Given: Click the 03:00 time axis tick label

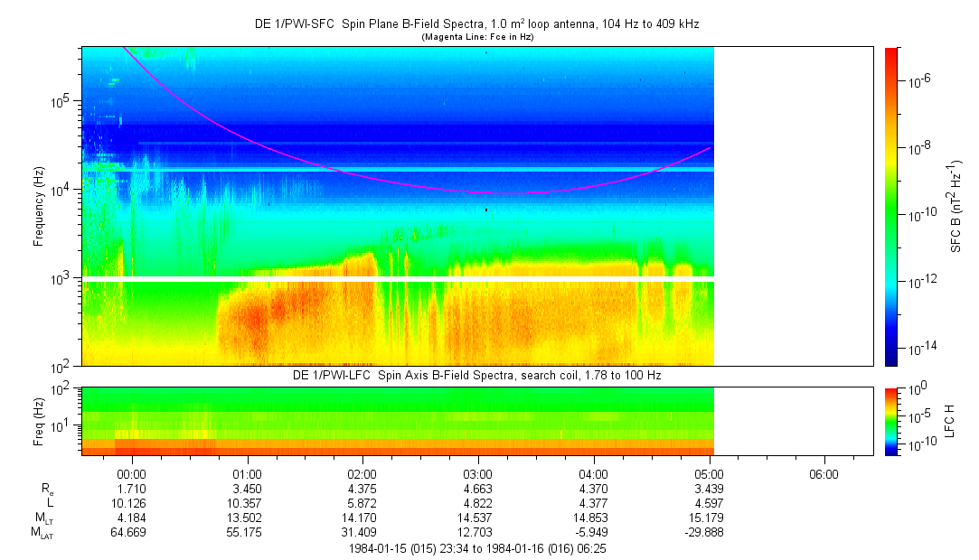Looking at the screenshot, I should coord(477,473).
